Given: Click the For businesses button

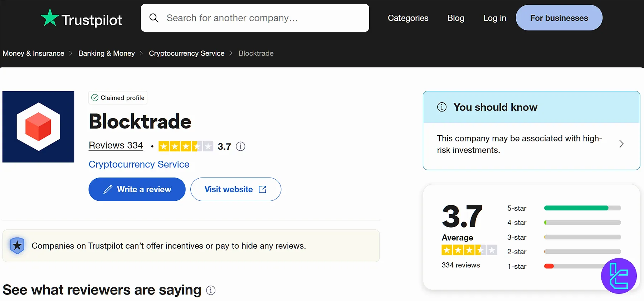Looking at the screenshot, I should (559, 18).
